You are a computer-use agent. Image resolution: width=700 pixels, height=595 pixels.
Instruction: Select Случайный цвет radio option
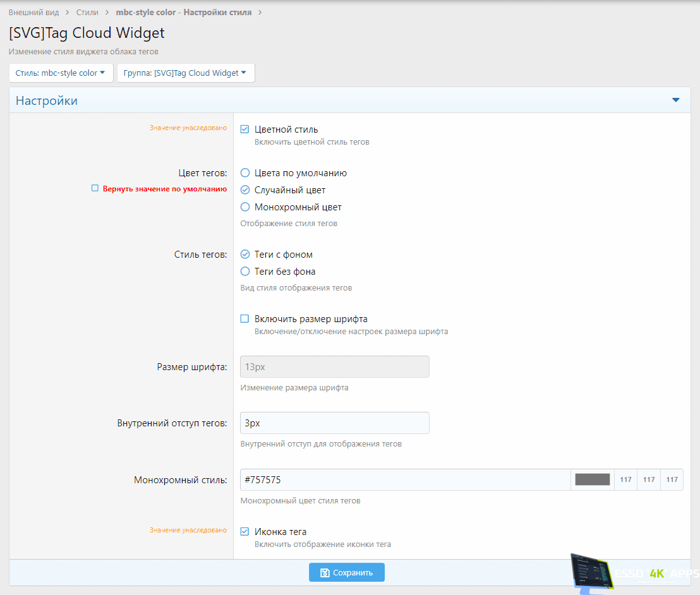(x=245, y=190)
